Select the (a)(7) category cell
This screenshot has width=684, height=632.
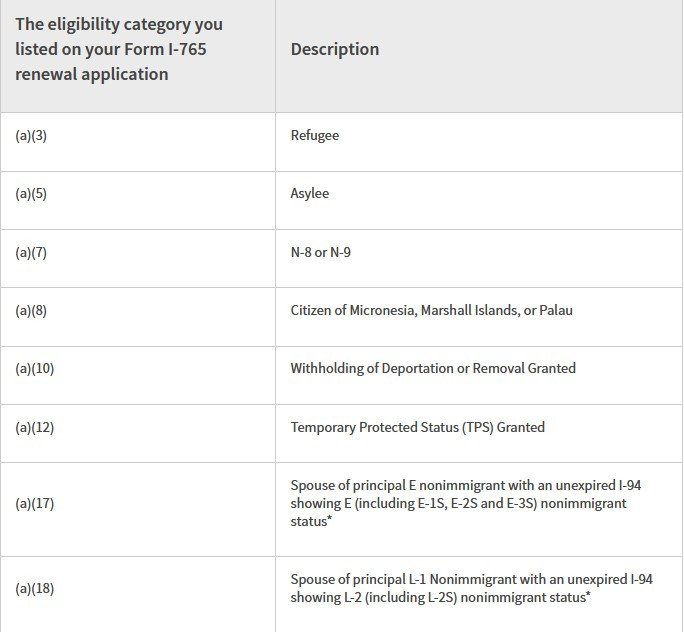point(31,252)
